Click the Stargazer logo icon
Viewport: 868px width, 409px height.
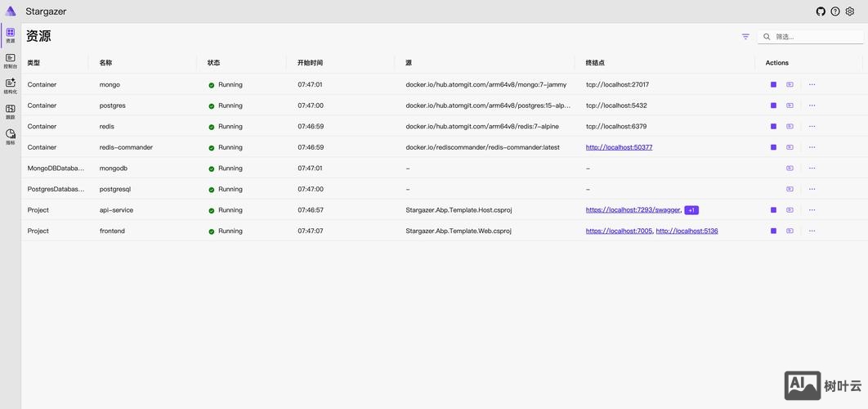pyautogui.click(x=11, y=11)
